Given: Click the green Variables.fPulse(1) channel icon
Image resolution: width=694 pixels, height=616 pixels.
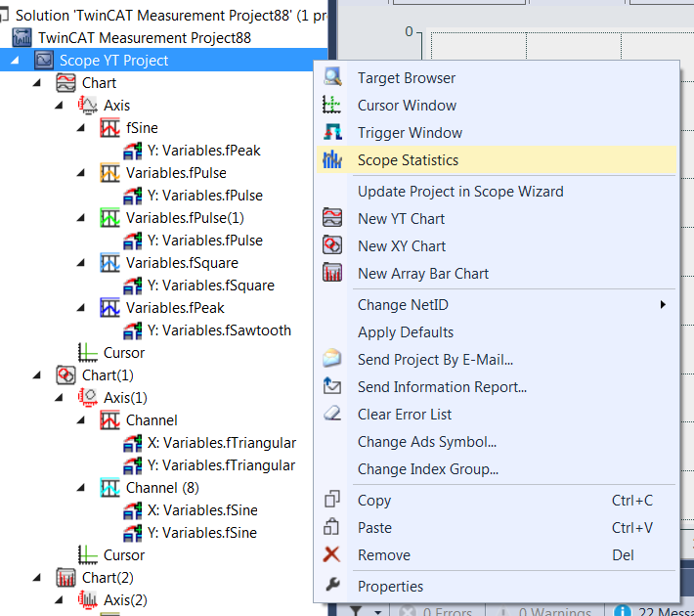Looking at the screenshot, I should tap(109, 218).
